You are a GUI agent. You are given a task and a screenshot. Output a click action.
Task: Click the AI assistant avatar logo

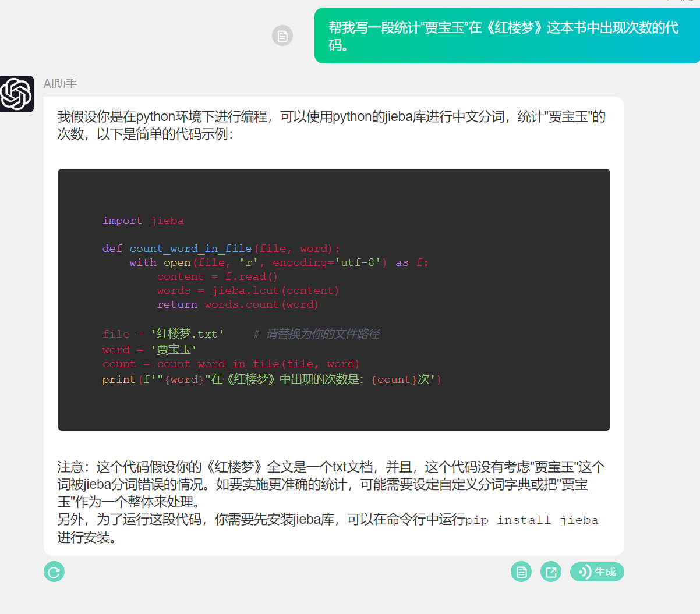point(16,94)
